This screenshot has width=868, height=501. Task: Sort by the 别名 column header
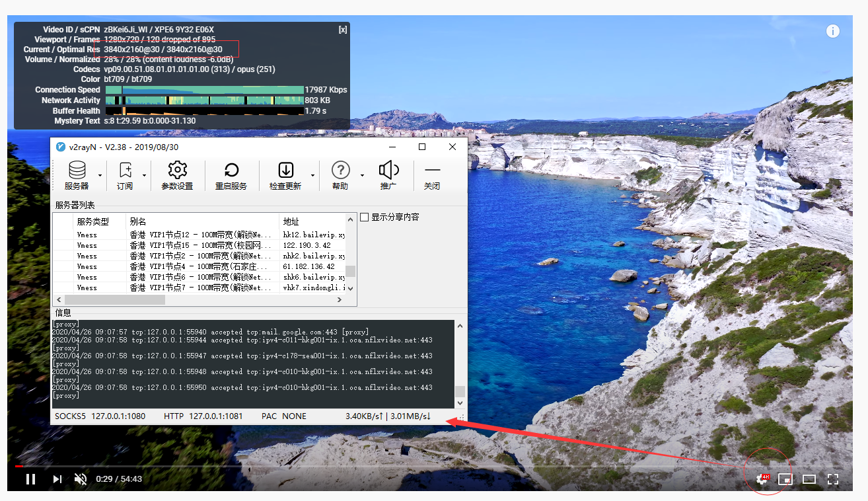point(137,221)
